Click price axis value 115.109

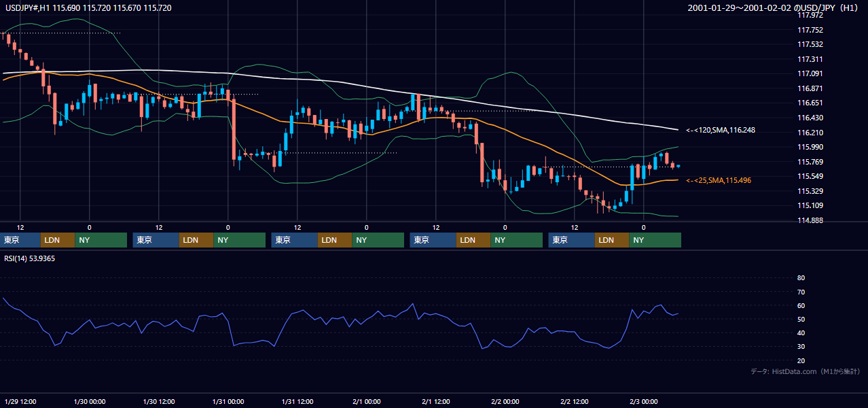coord(809,205)
